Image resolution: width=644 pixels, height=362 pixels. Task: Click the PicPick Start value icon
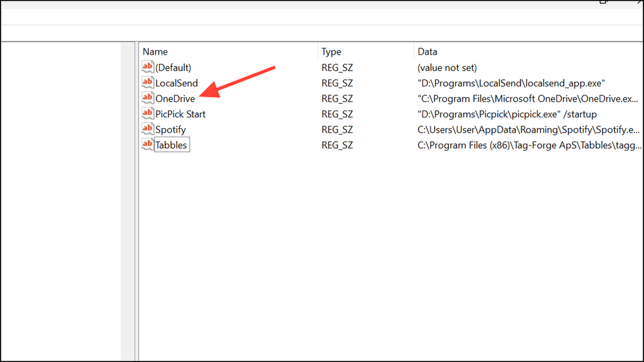coord(148,114)
